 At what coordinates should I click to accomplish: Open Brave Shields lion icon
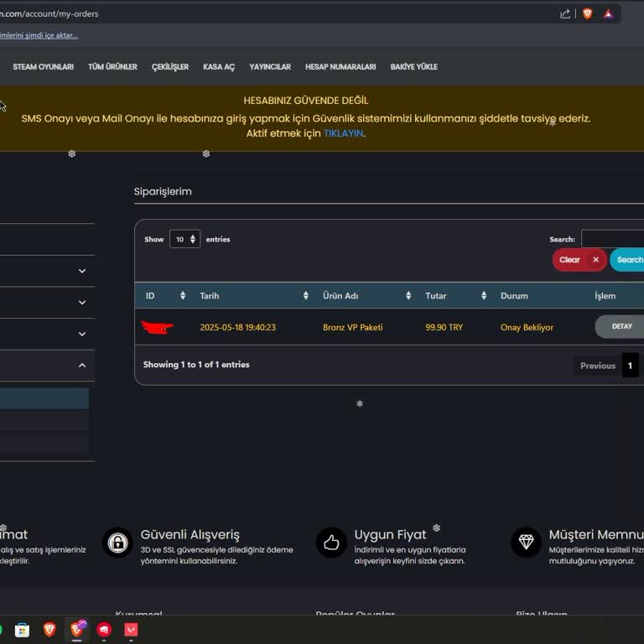pyautogui.click(x=588, y=13)
